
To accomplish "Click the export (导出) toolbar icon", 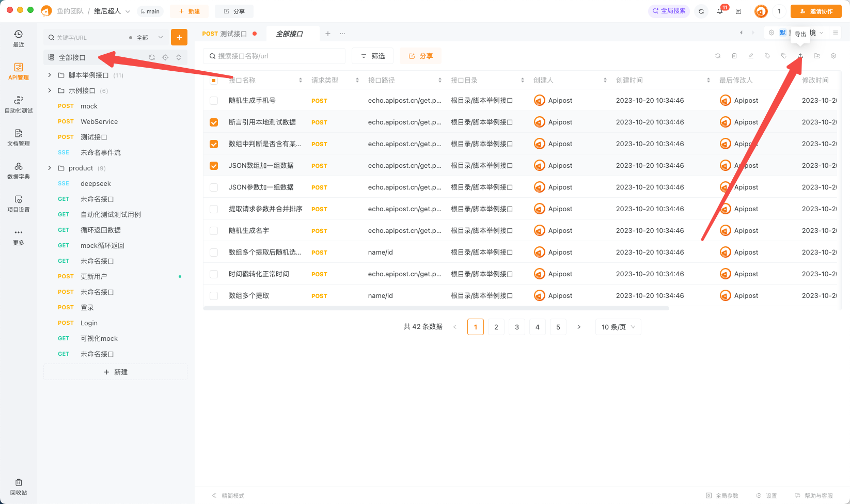I will click(800, 55).
